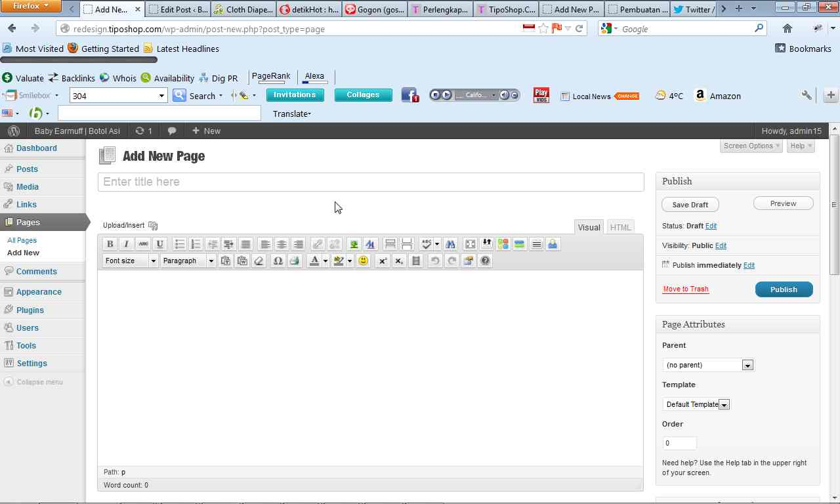
Task: Insert a bulleted unordered list
Action: (x=179, y=244)
